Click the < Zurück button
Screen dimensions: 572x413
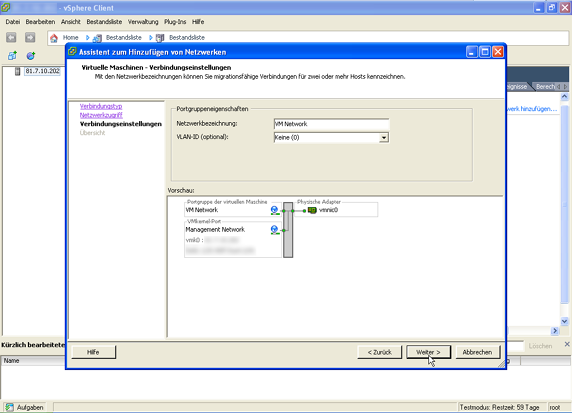(379, 352)
